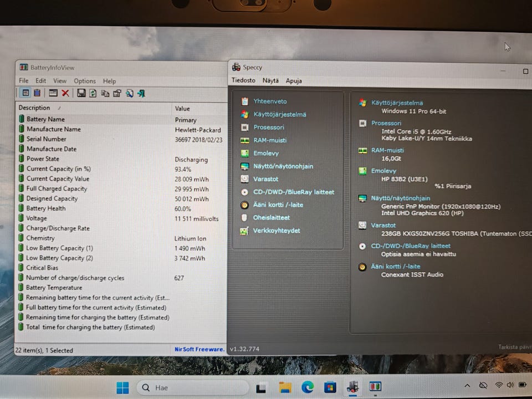
Task: Select the Full Charged Capacity row
Action: click(x=122, y=188)
